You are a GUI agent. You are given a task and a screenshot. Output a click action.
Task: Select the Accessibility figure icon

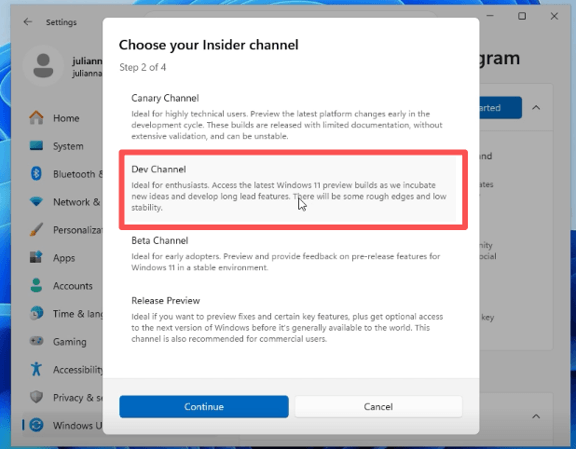(x=36, y=369)
